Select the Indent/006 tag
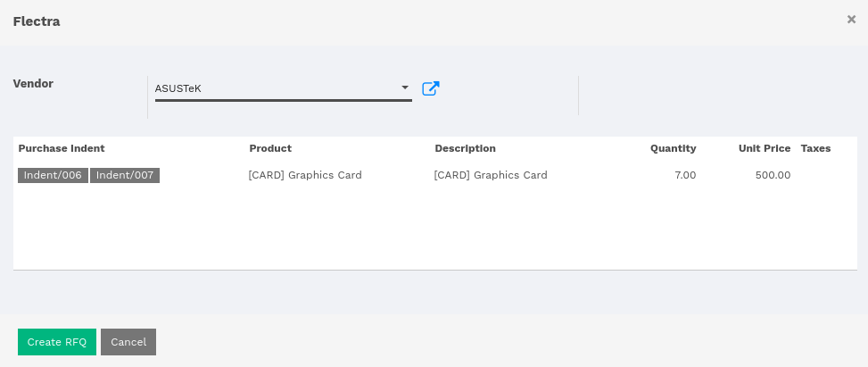Viewport: 868px width, 367px height. 53,176
